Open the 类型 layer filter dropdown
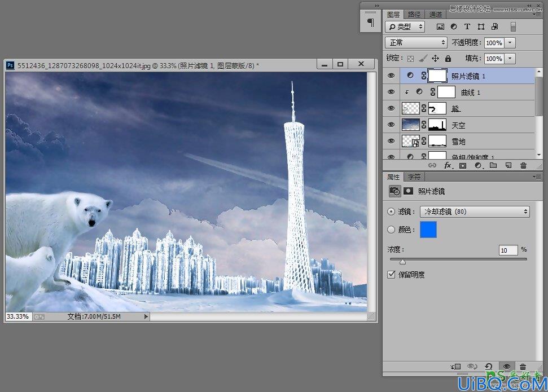 [405, 27]
